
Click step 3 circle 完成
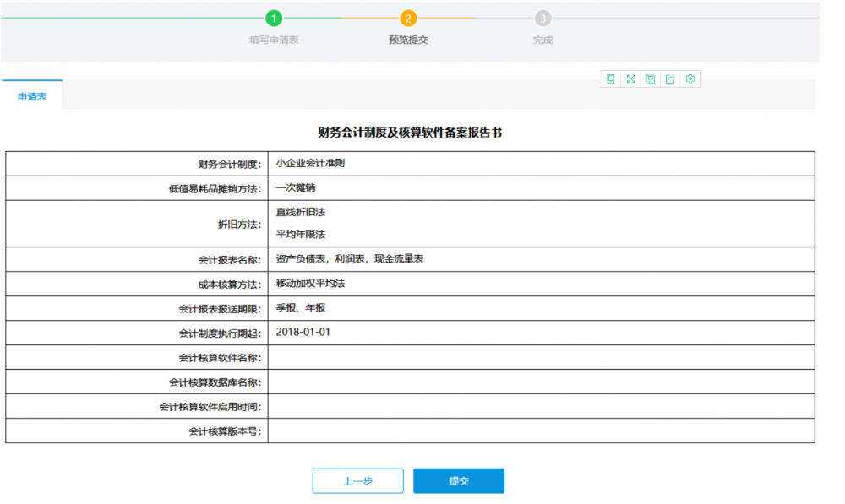click(542, 18)
